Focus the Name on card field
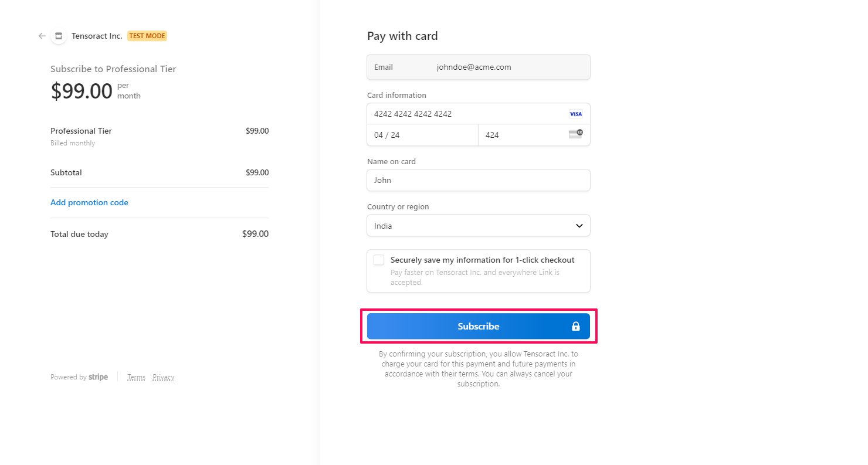 click(x=478, y=180)
